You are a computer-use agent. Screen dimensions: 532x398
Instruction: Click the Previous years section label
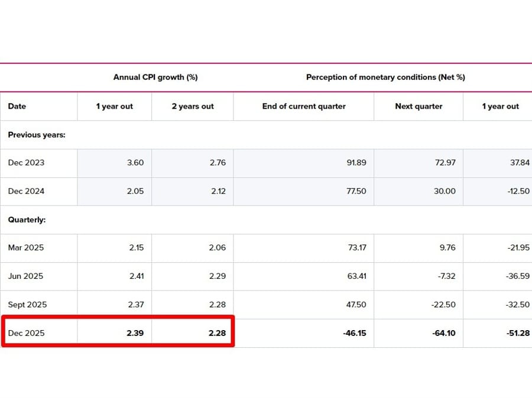37,135
